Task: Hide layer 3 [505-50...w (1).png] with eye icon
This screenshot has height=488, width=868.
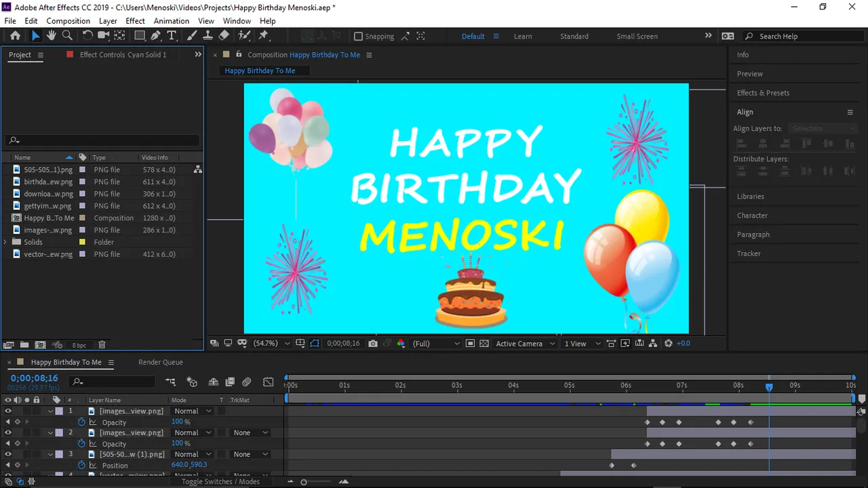Action: pyautogui.click(x=8, y=454)
